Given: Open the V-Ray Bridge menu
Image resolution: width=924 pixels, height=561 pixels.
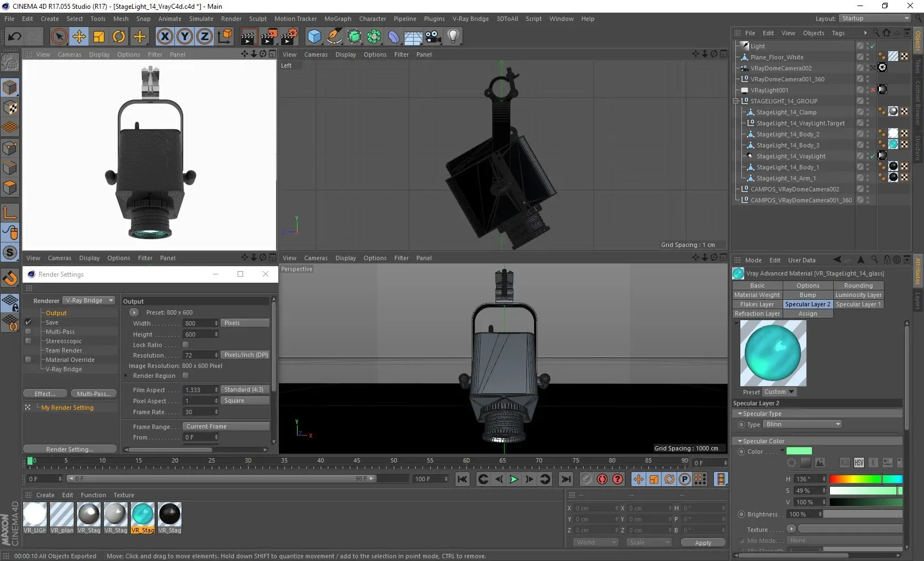Looking at the screenshot, I should click(470, 19).
